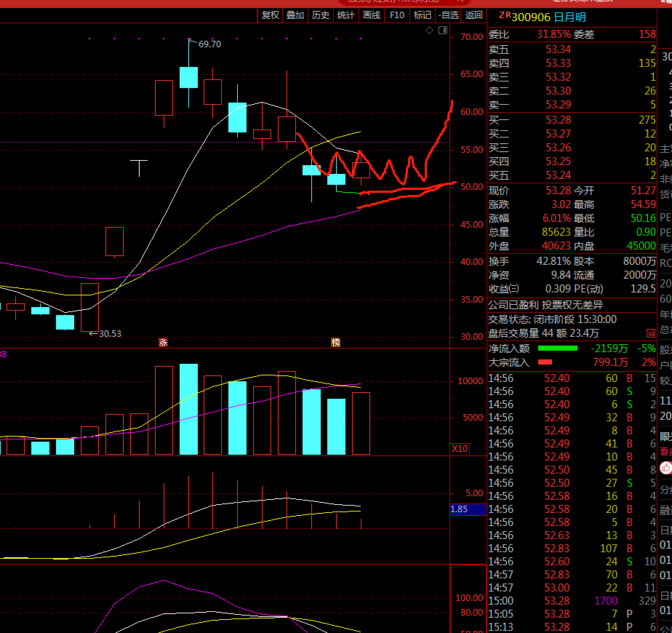Viewport: 672px width, 633px height.
Task: Click the 涨幅 6.01% value
Action: (556, 218)
